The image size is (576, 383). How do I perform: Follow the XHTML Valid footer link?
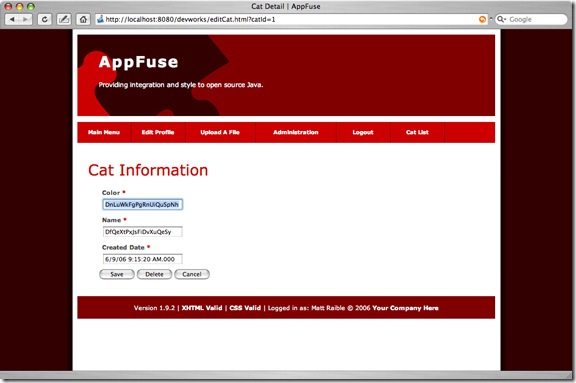(202, 308)
